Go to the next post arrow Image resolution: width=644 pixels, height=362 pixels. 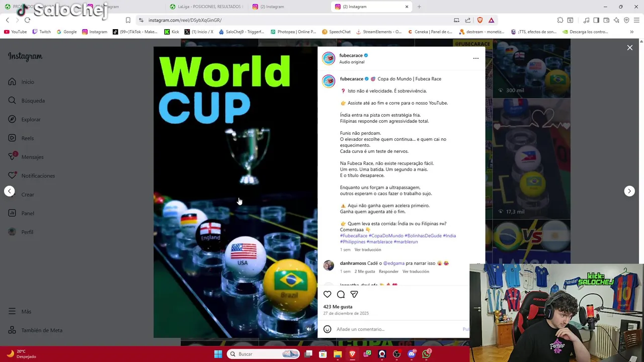click(x=629, y=191)
